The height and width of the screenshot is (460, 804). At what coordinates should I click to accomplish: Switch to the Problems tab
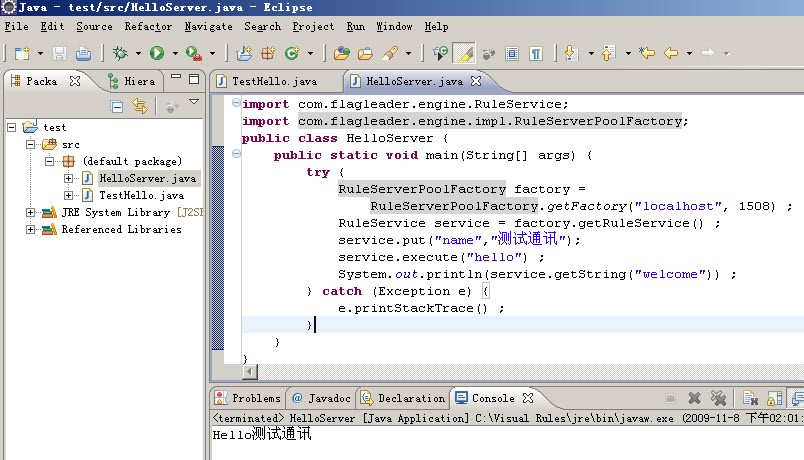pos(248,398)
